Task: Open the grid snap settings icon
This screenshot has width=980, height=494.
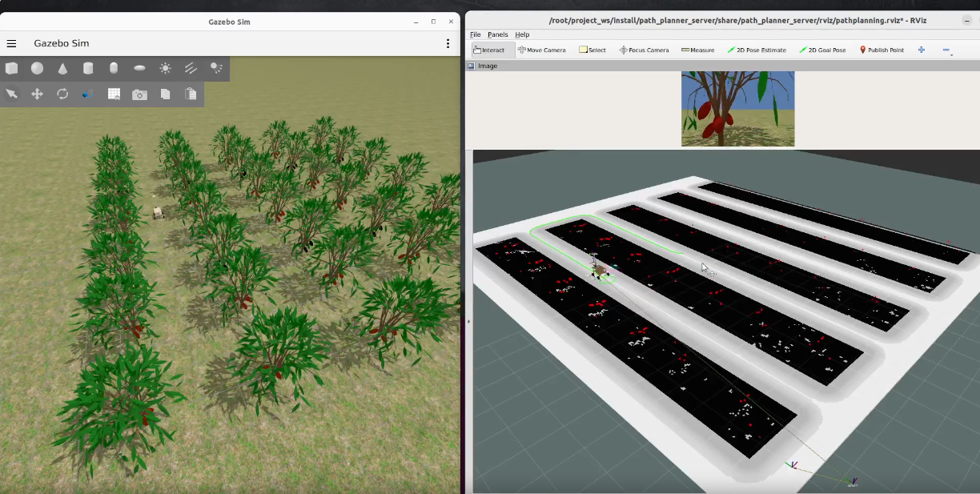Action: tap(114, 94)
